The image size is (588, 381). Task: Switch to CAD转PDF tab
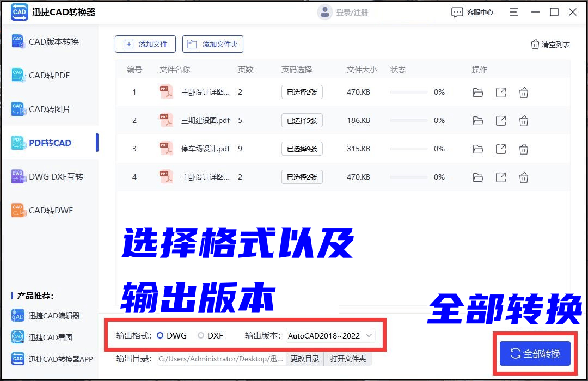50,75
